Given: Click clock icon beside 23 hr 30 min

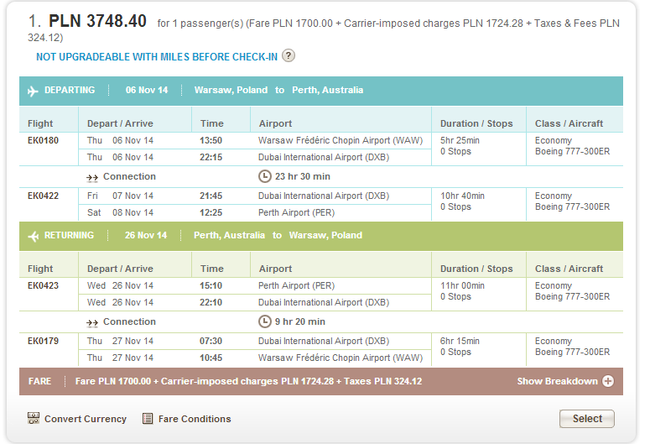Looking at the screenshot, I should (x=265, y=176).
